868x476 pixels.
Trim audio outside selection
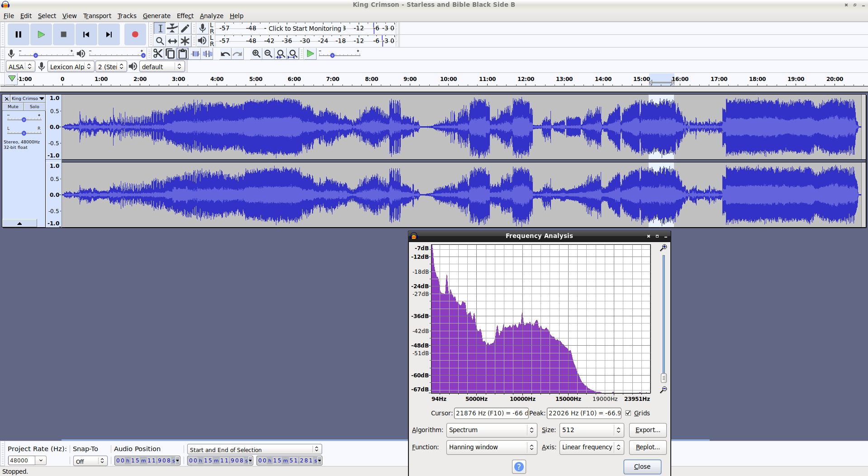195,54
